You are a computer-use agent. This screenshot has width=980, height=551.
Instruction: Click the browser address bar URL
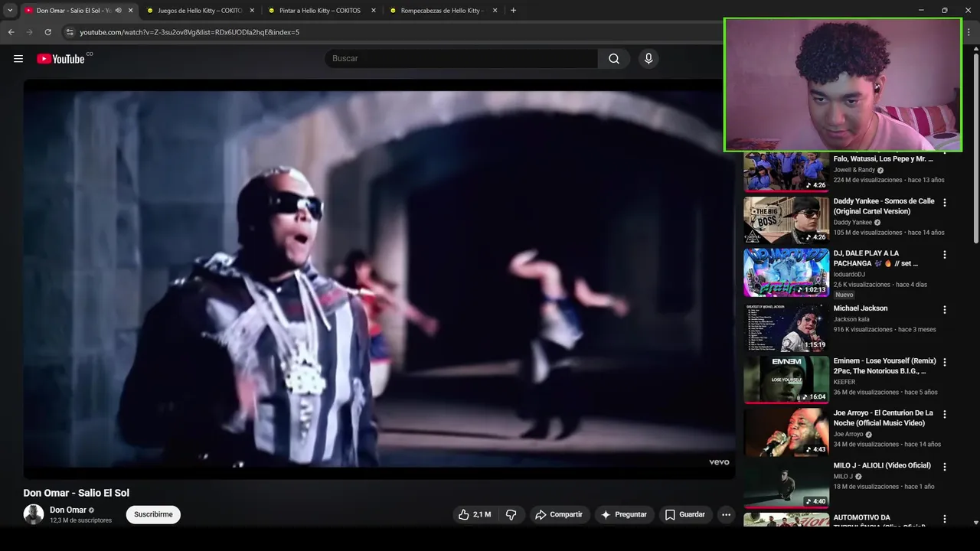click(x=189, y=32)
